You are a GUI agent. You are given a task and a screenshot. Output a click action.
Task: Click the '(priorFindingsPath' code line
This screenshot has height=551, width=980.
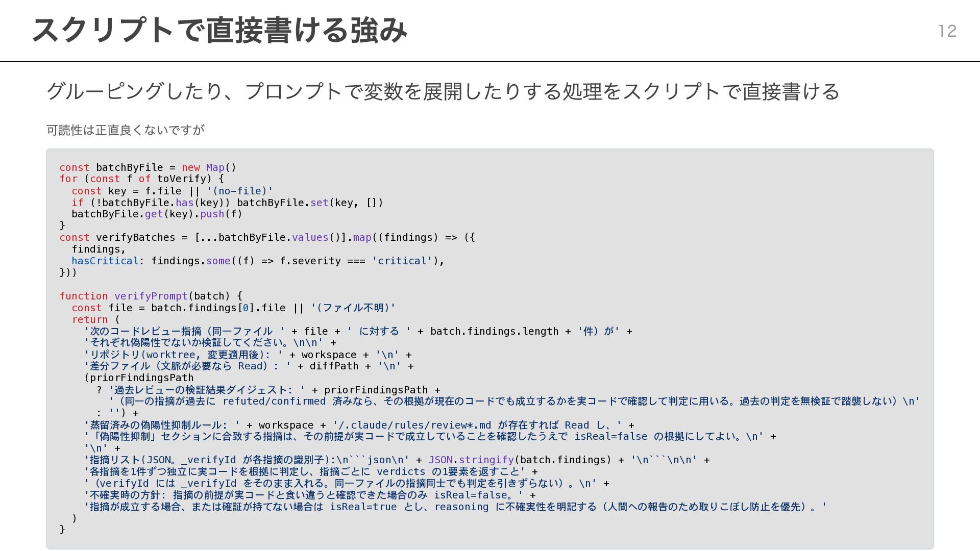point(139,378)
